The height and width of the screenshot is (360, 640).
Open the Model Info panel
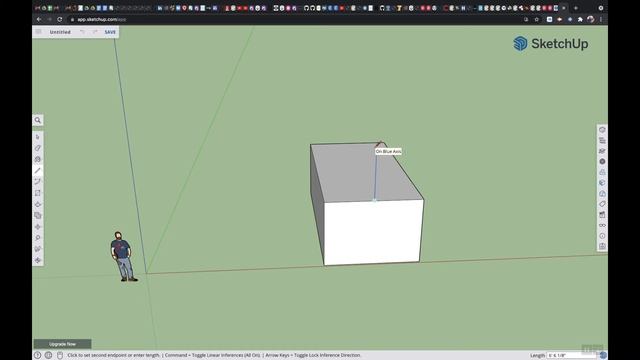tap(602, 236)
